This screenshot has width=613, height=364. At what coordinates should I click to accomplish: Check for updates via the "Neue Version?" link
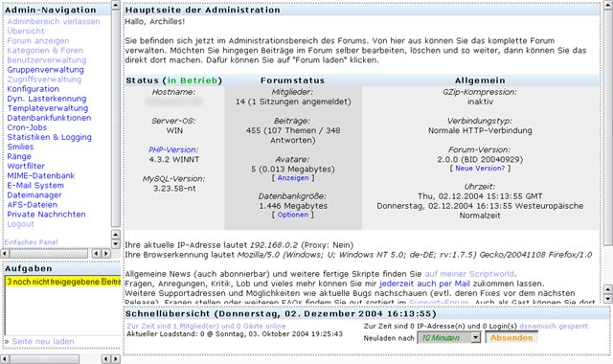[480, 169]
